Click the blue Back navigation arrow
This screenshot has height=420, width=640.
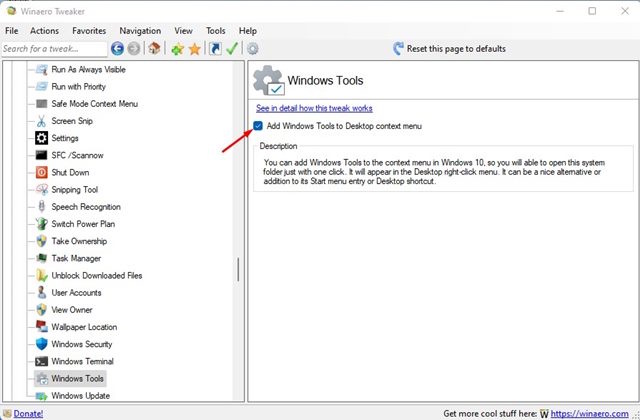pyautogui.click(x=117, y=49)
